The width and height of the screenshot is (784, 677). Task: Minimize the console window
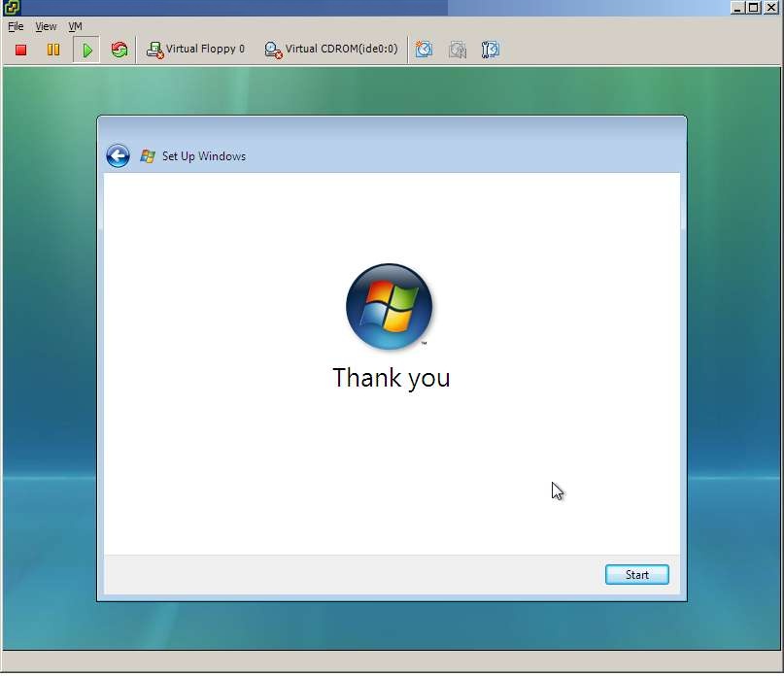click(x=737, y=8)
